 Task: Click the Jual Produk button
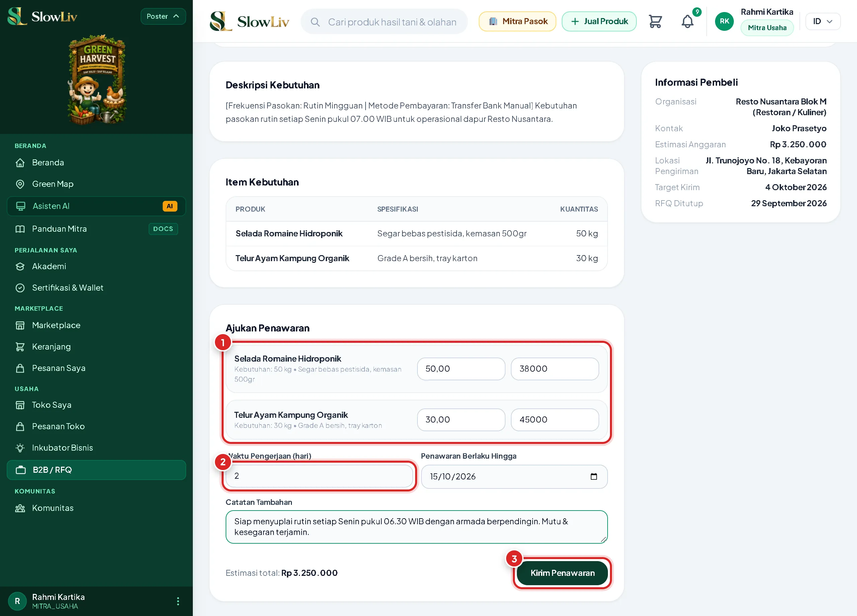[599, 21]
